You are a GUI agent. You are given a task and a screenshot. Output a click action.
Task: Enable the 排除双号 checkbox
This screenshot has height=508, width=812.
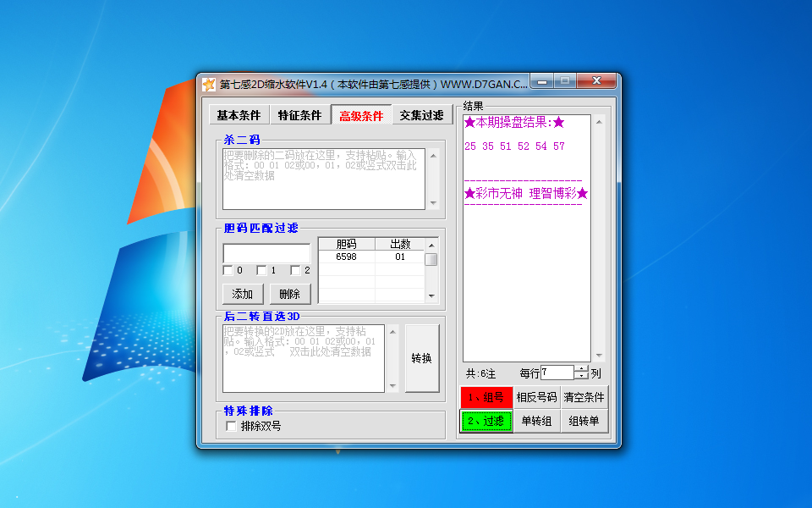[231, 426]
